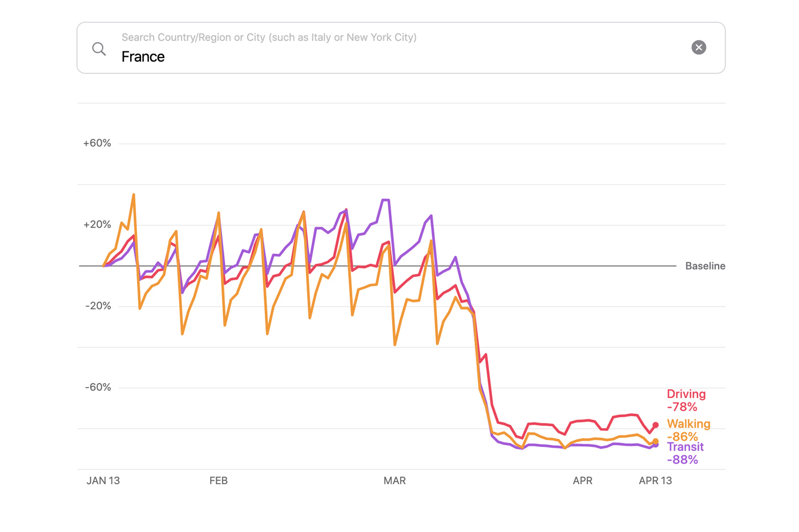The height and width of the screenshot is (532, 799).
Task: Click the Baseline label on the chart
Action: [x=705, y=266]
